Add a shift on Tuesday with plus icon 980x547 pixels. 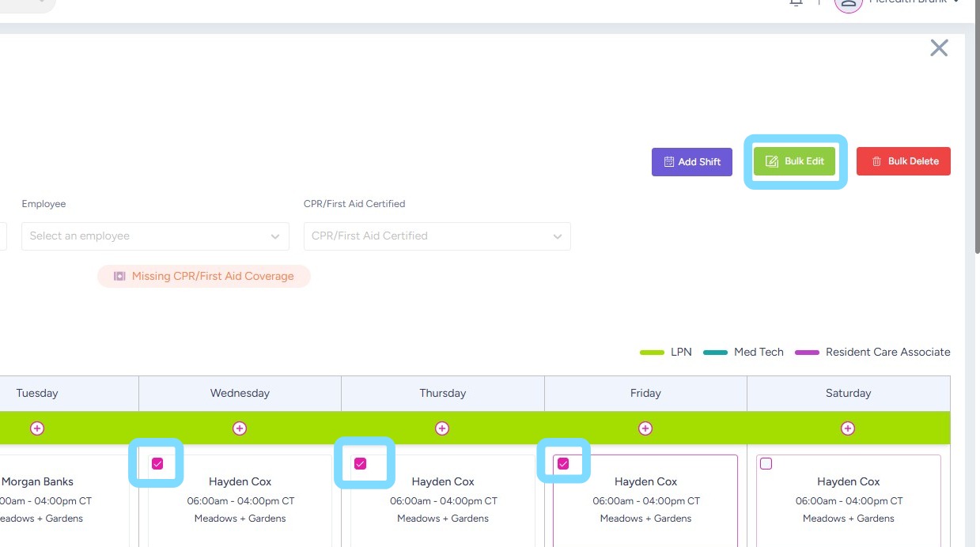tap(37, 428)
